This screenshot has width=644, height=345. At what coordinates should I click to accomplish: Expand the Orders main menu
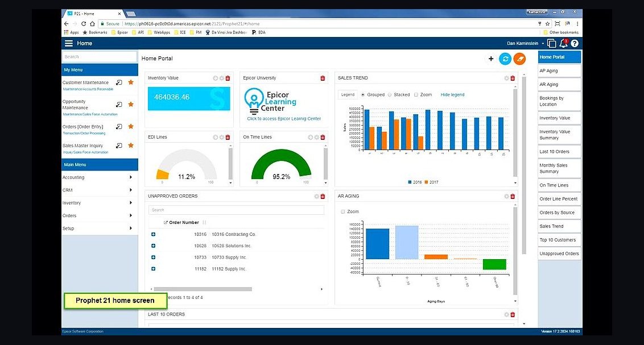(x=100, y=215)
